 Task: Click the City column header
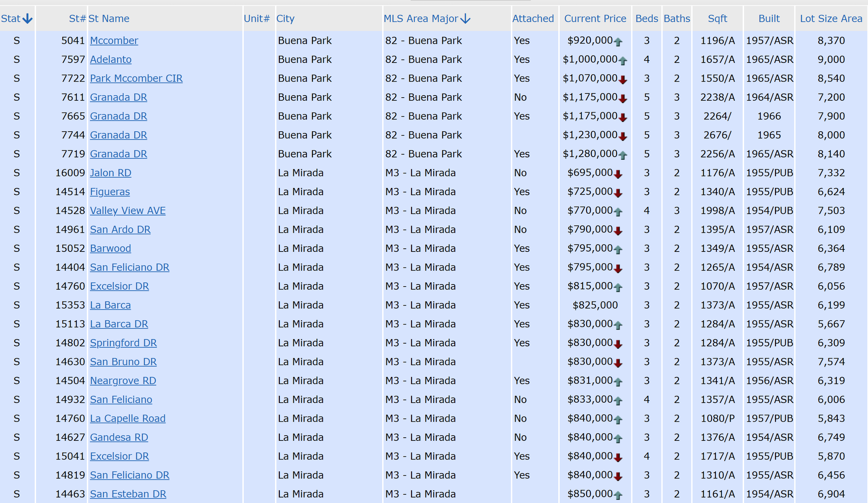[285, 19]
